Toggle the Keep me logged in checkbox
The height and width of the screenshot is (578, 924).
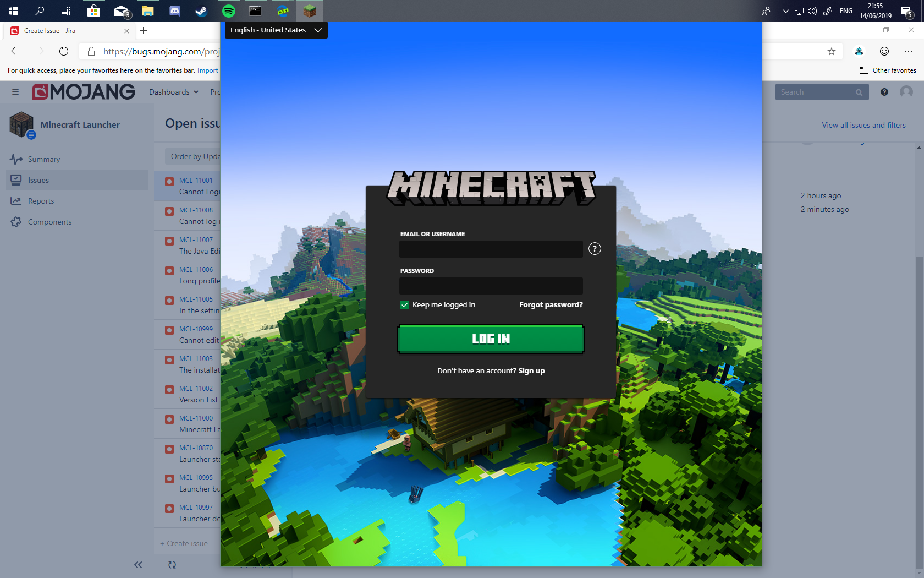[405, 305]
